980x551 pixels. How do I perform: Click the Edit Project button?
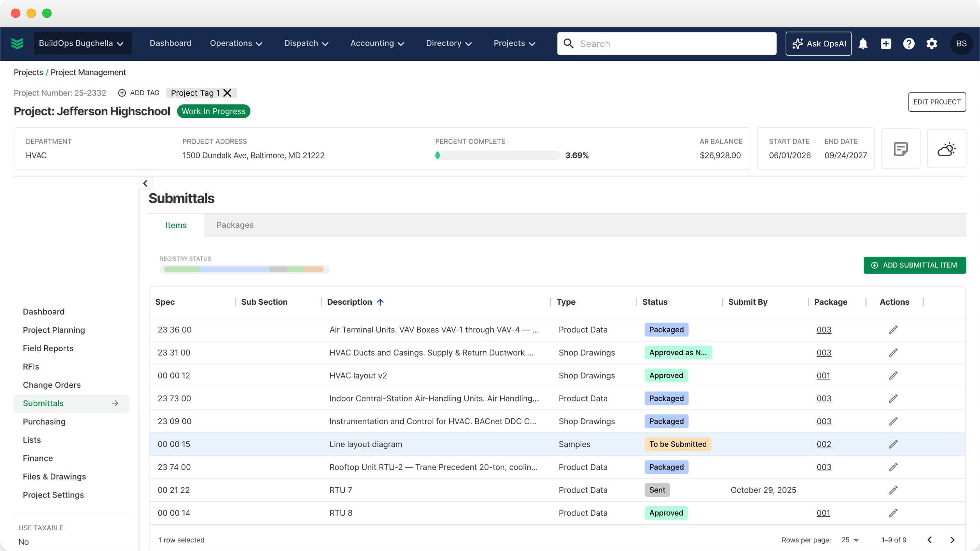(937, 102)
